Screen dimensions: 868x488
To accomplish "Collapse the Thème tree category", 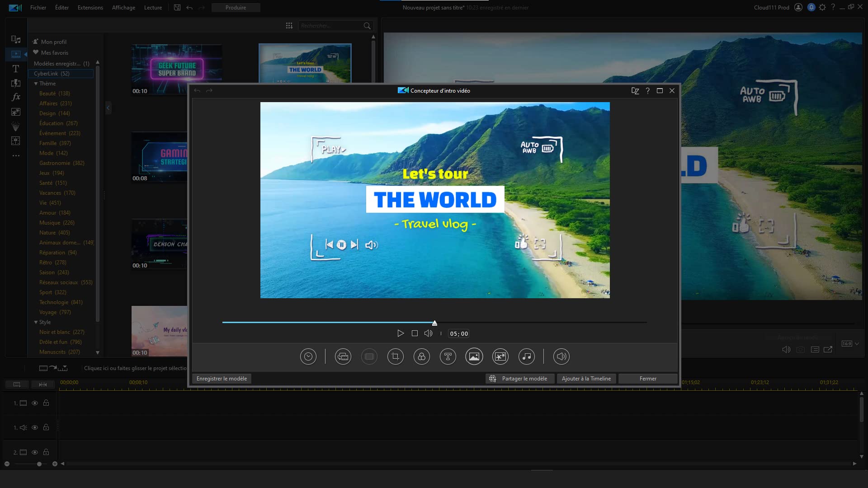I will point(36,84).
